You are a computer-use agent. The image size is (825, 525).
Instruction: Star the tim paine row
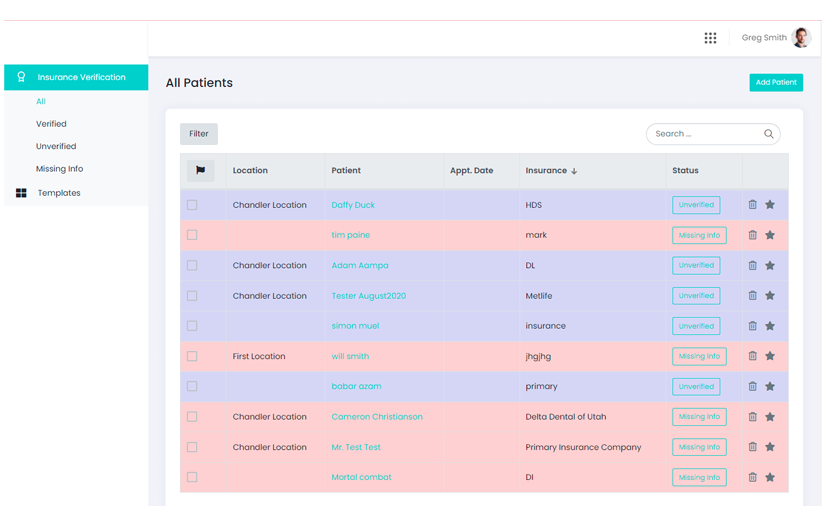(770, 235)
